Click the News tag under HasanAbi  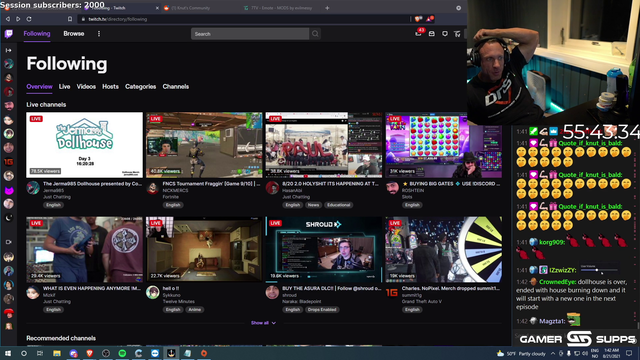[x=313, y=205]
